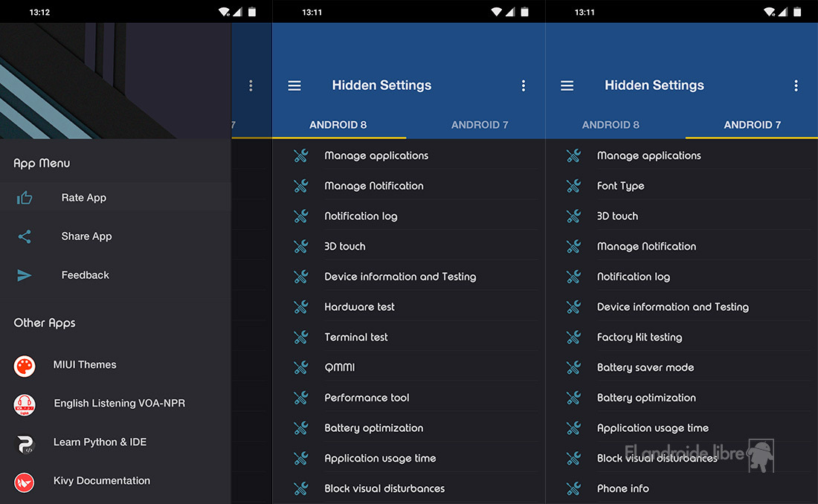Open hamburger menu on the Android 8 screen

click(x=294, y=85)
